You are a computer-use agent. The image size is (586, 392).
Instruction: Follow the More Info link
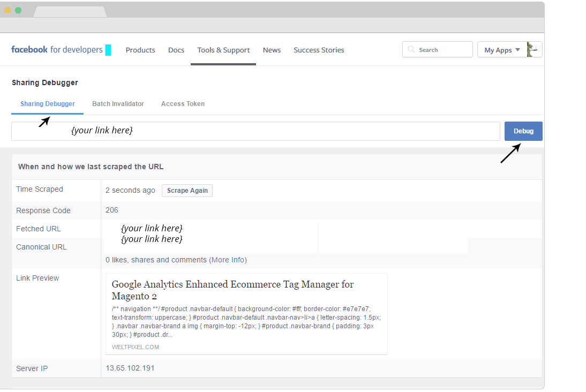pos(228,260)
